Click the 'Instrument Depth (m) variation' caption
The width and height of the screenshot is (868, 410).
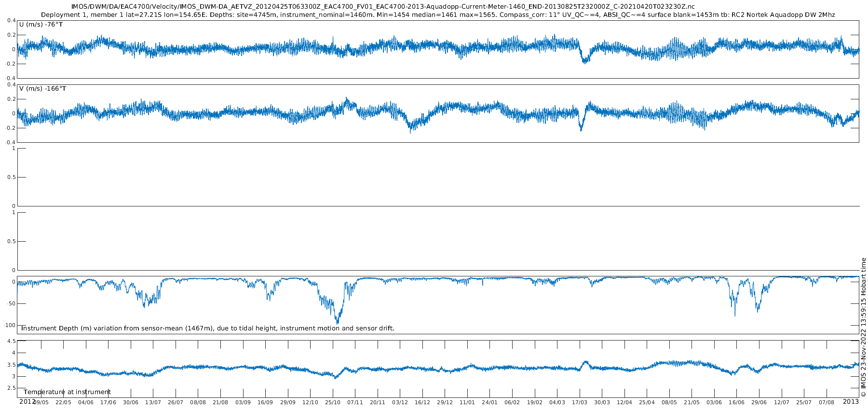(208, 328)
